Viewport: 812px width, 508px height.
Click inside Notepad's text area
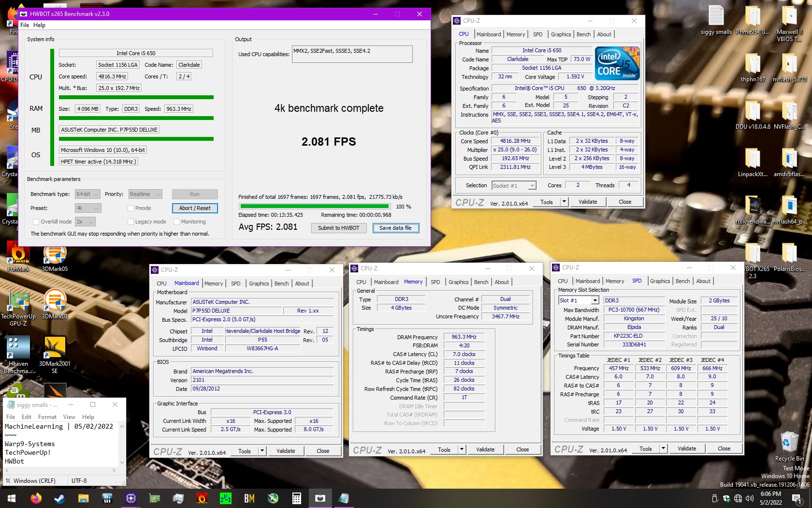[60, 444]
